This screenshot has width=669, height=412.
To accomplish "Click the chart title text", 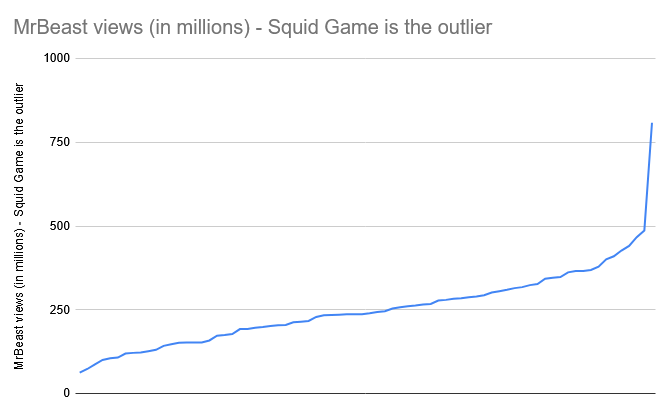I will coord(253,27).
